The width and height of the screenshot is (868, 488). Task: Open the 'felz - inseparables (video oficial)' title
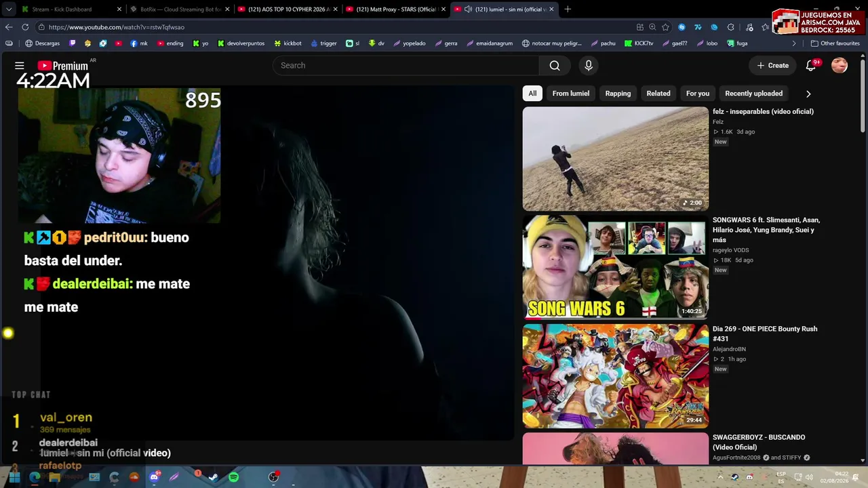click(x=763, y=112)
